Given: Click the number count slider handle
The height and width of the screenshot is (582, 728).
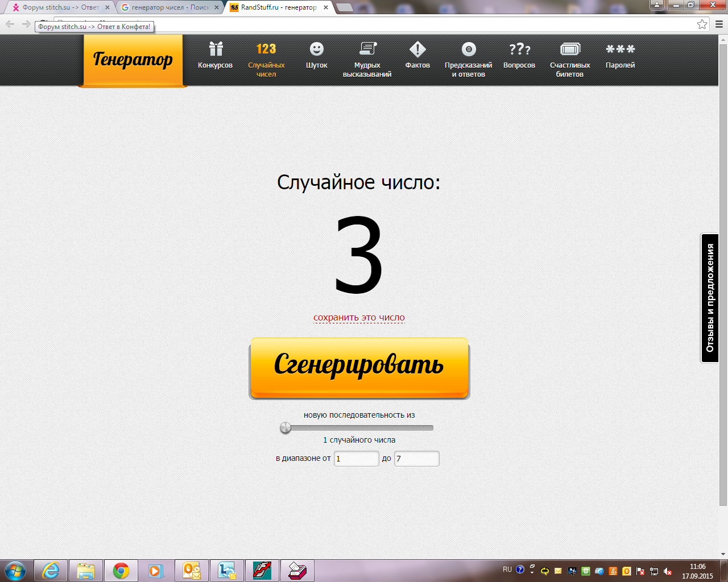Looking at the screenshot, I should (x=286, y=428).
